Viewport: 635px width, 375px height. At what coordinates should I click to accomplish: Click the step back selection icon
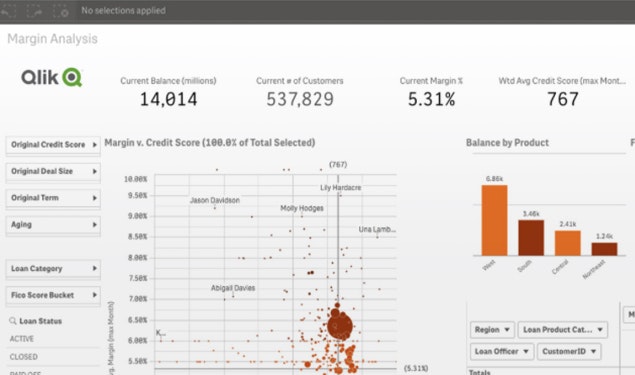click(9, 11)
